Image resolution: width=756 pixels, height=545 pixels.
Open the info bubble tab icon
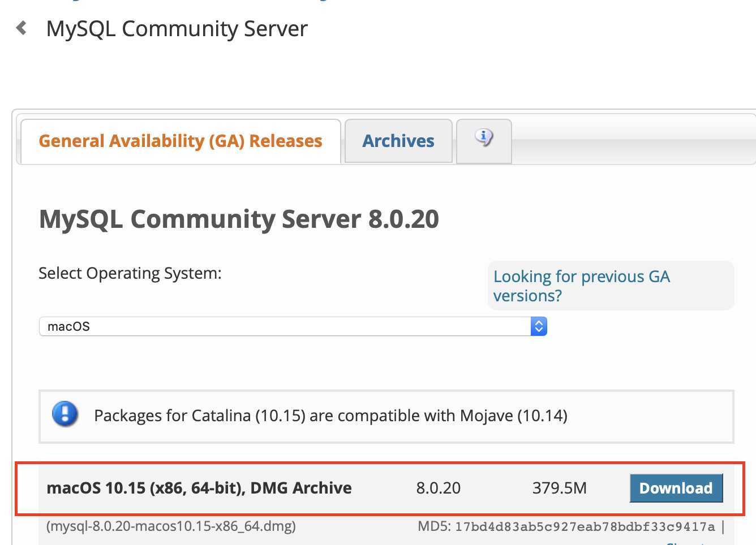click(484, 137)
